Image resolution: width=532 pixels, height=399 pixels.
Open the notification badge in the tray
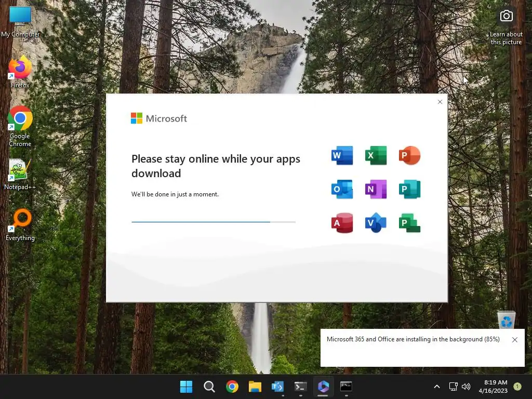tap(517, 386)
